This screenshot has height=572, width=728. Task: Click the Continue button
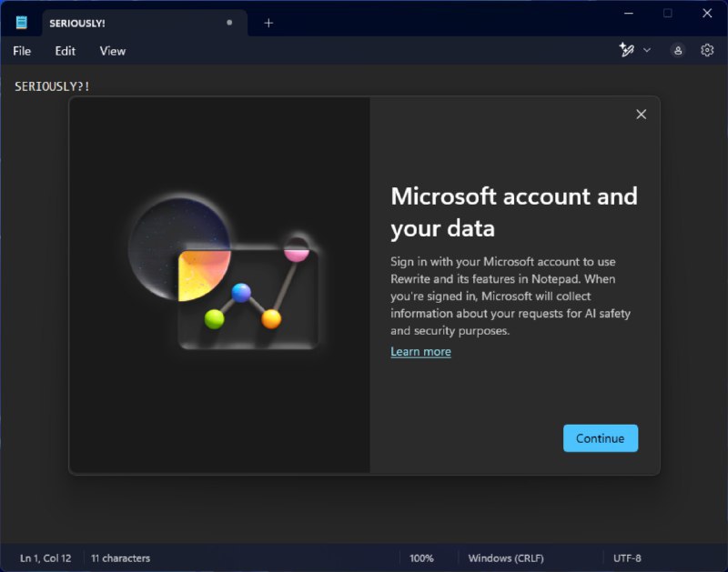(601, 437)
